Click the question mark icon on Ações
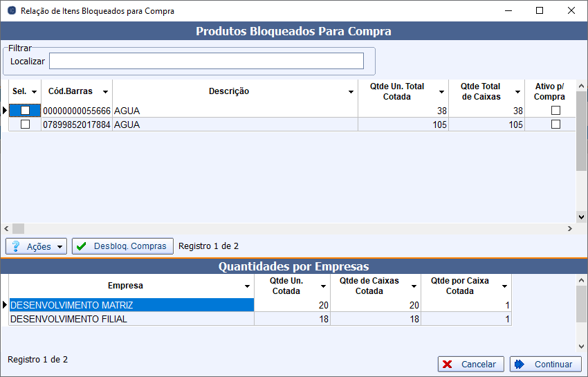The width and height of the screenshot is (588, 377). (16, 246)
